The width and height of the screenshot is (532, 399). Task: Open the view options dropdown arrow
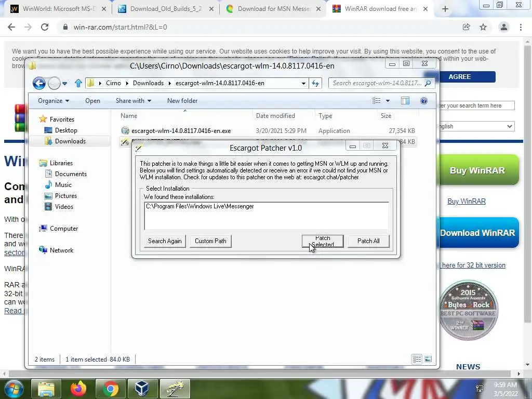(388, 101)
